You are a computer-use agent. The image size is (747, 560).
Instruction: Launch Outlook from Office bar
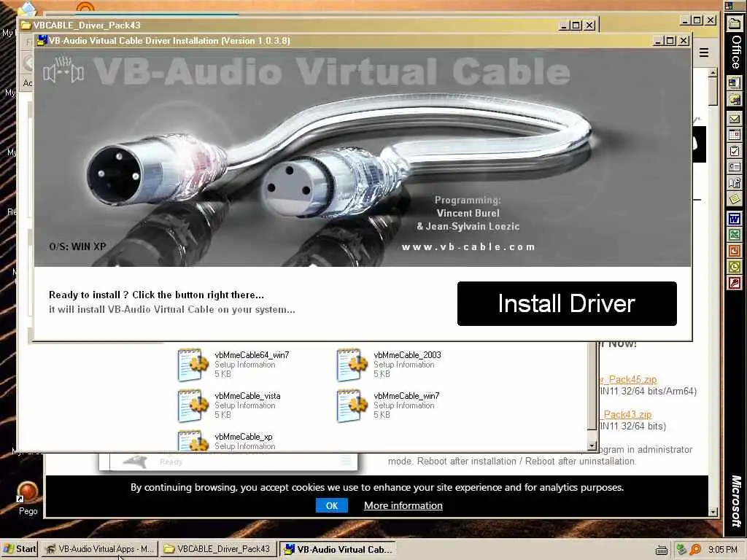[x=735, y=267]
